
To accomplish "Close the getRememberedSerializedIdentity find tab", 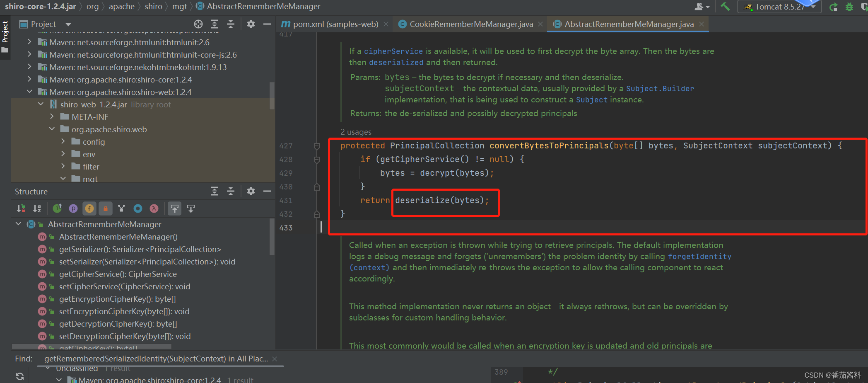I will point(275,359).
